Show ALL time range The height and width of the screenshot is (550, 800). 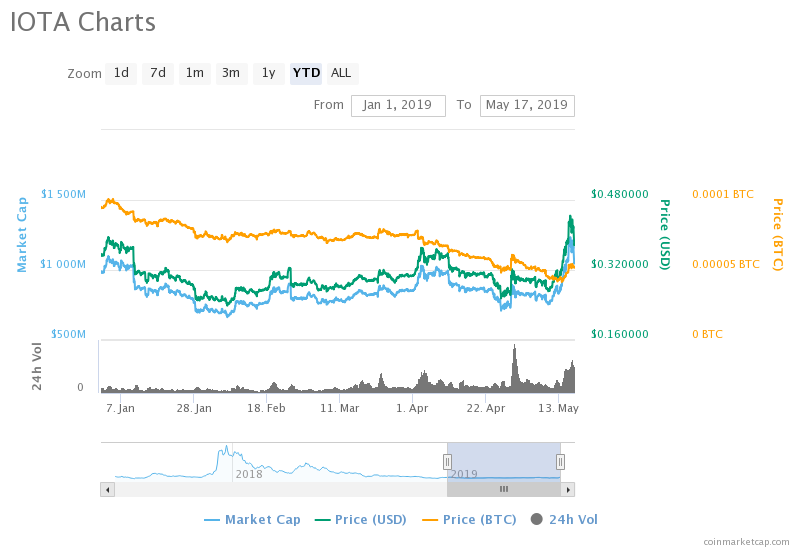pos(341,73)
